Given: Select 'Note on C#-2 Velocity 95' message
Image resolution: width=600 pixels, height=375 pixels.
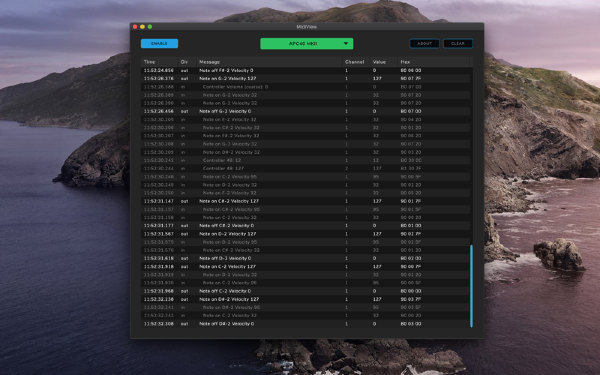Looking at the screenshot, I should tap(231, 209).
